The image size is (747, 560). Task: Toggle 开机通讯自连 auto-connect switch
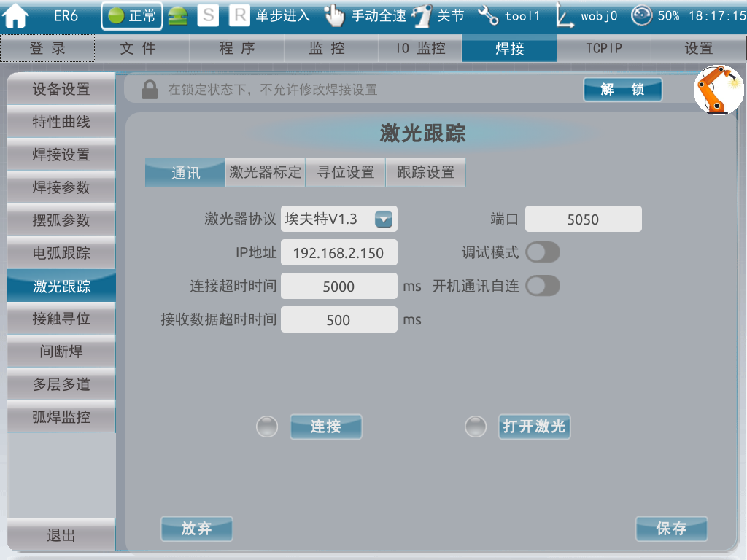pos(543,286)
